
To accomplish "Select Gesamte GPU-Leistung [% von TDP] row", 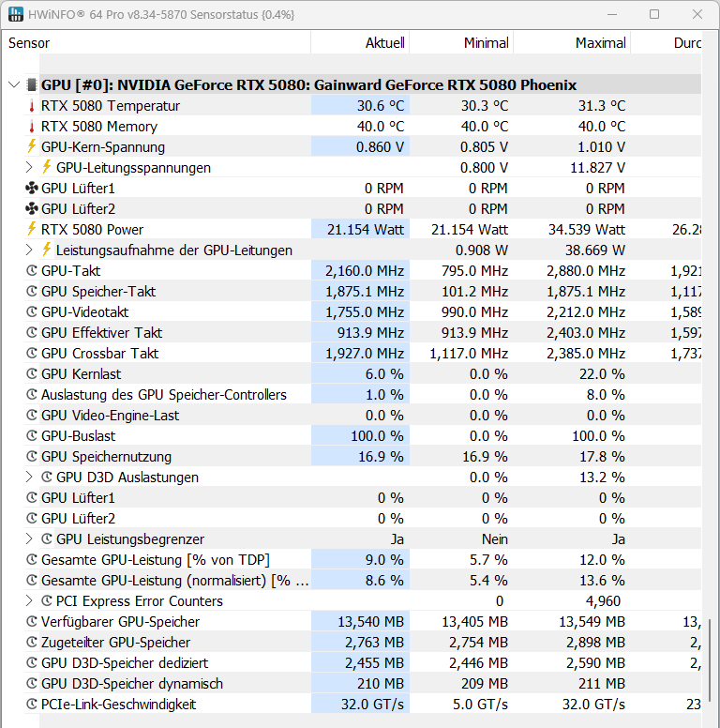I will click(363, 559).
